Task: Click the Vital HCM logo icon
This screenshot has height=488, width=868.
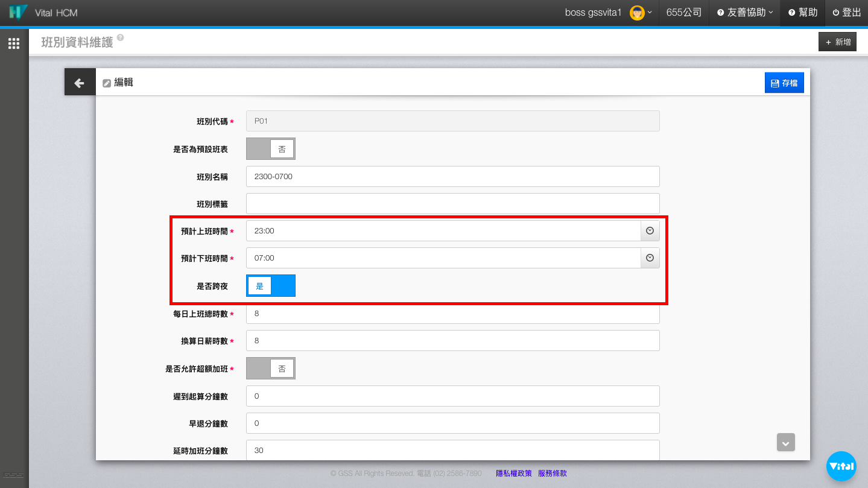Action: [18, 13]
